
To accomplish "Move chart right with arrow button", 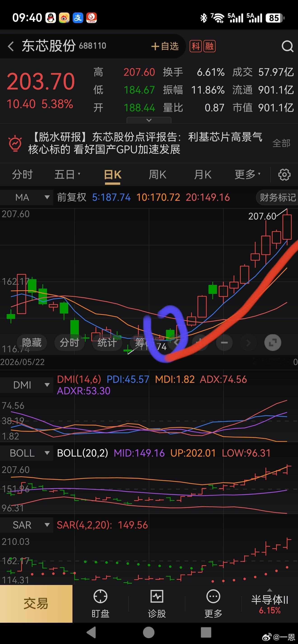I will pyautogui.click(x=248, y=343).
